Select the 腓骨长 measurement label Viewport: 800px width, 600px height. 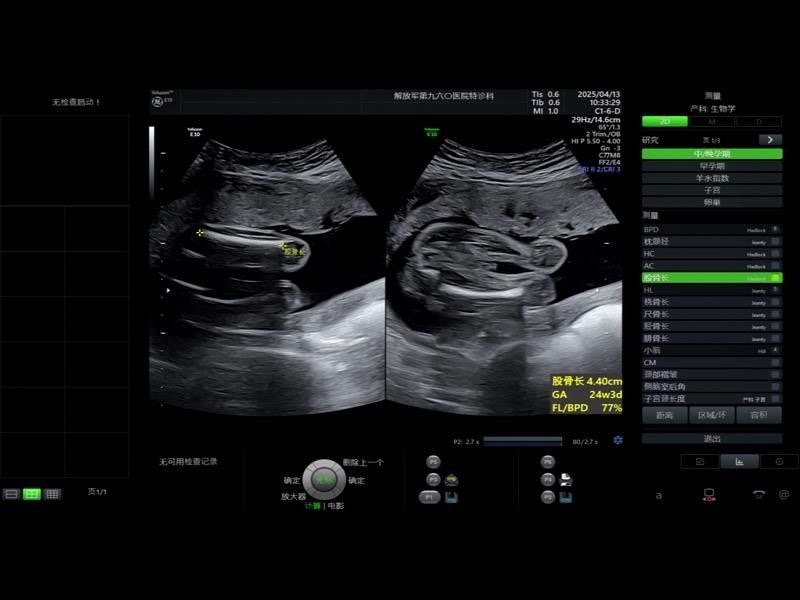tap(656, 338)
